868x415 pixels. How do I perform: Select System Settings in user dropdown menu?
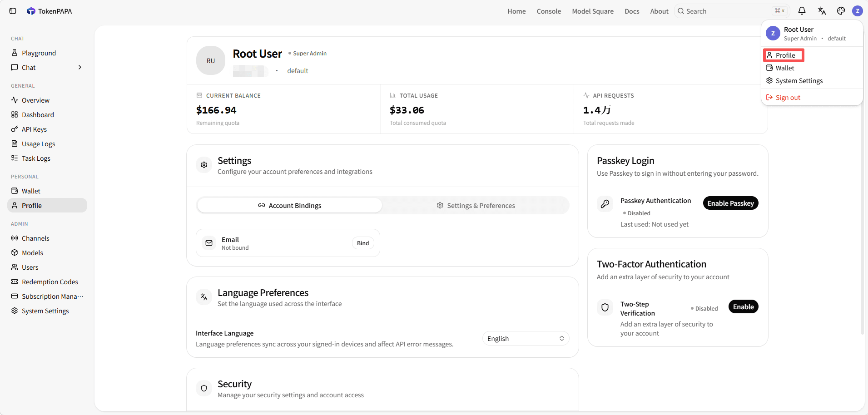coord(812,81)
